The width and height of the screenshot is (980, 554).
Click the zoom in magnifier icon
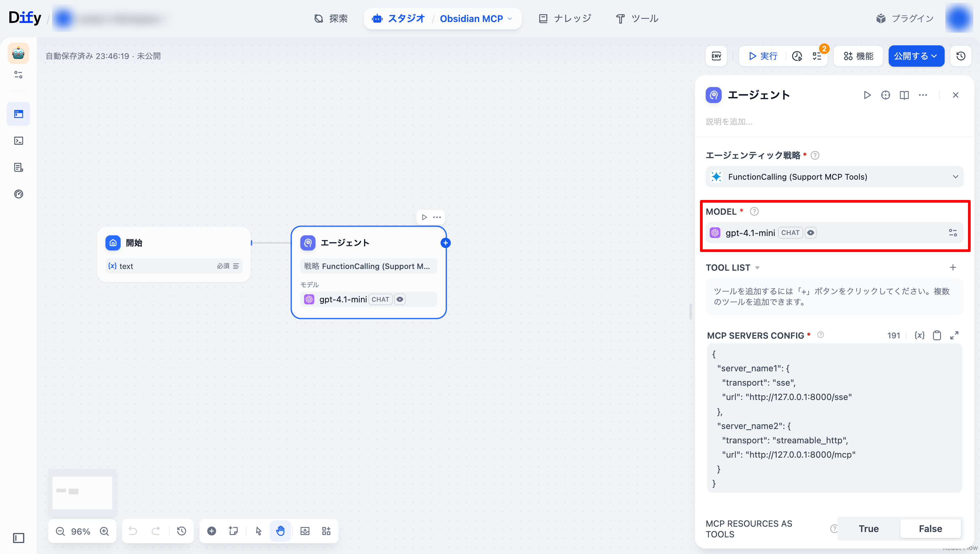tap(104, 531)
